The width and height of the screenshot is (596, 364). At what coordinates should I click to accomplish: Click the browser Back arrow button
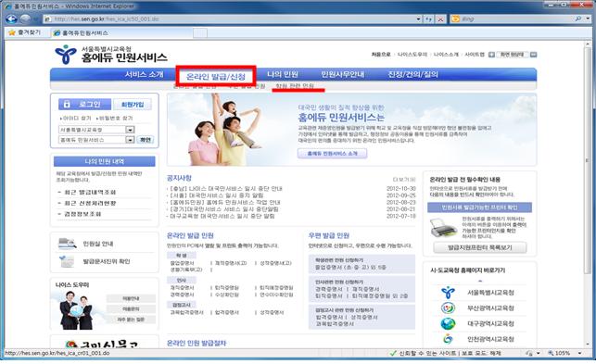point(12,19)
